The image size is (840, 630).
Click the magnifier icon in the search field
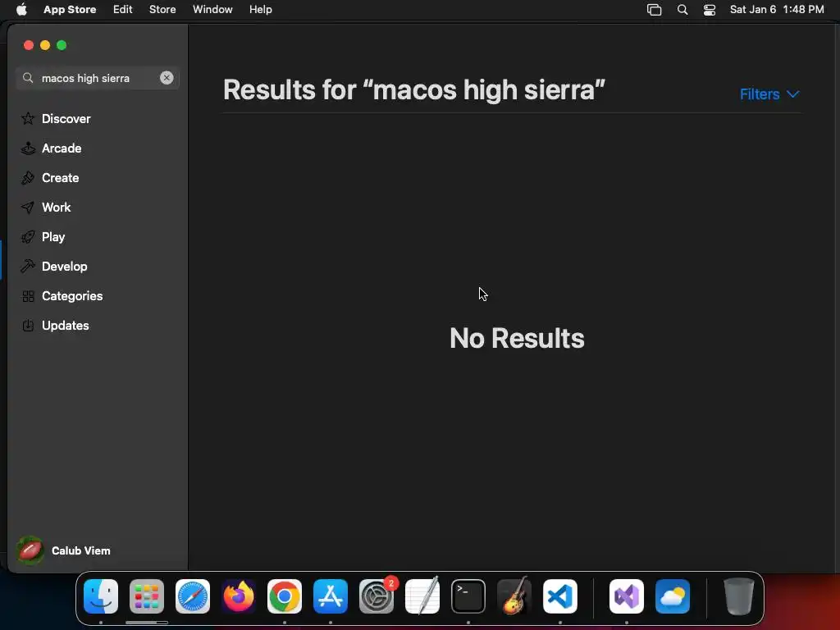[28, 78]
